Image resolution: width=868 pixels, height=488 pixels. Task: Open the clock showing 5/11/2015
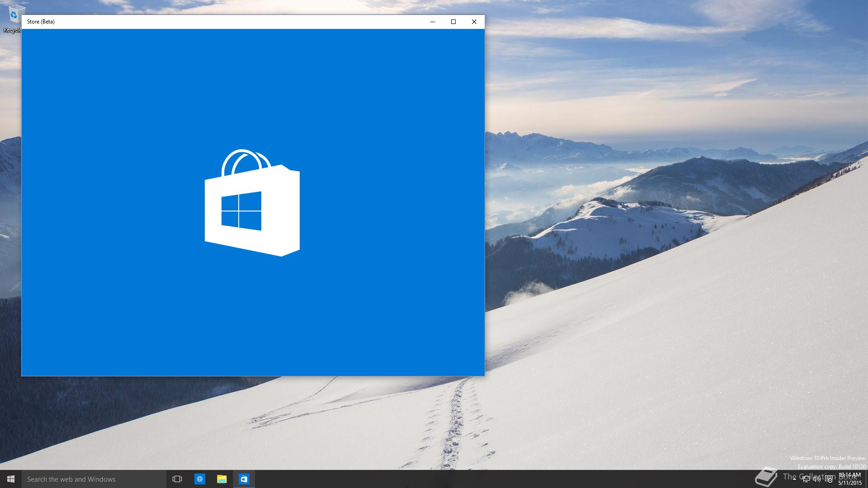(x=850, y=479)
